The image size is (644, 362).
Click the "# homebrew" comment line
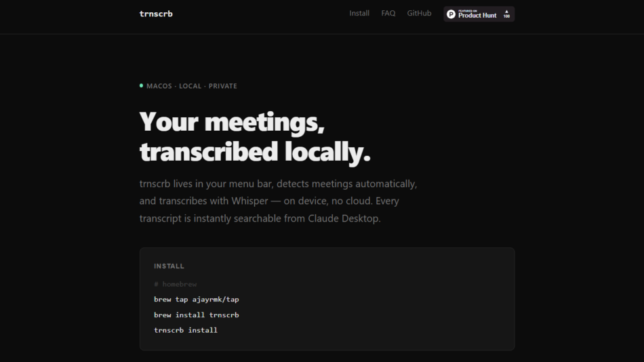pyautogui.click(x=176, y=284)
